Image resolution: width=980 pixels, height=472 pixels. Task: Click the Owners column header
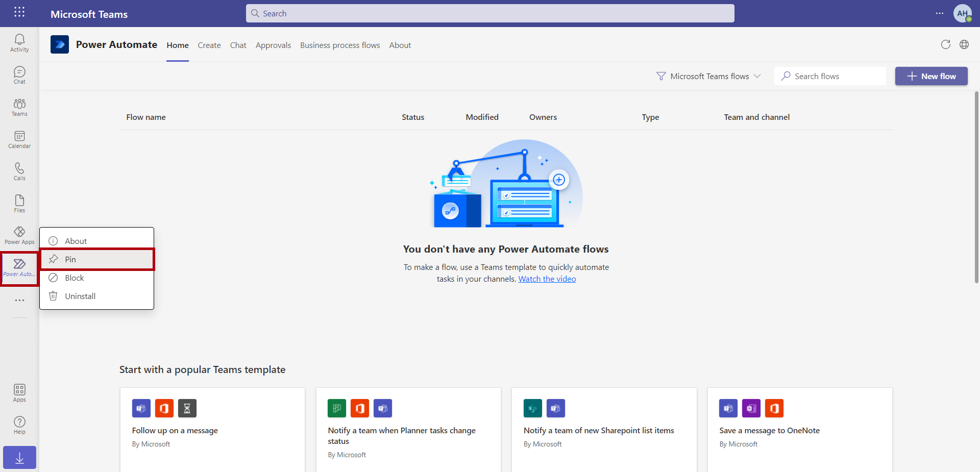(x=543, y=117)
